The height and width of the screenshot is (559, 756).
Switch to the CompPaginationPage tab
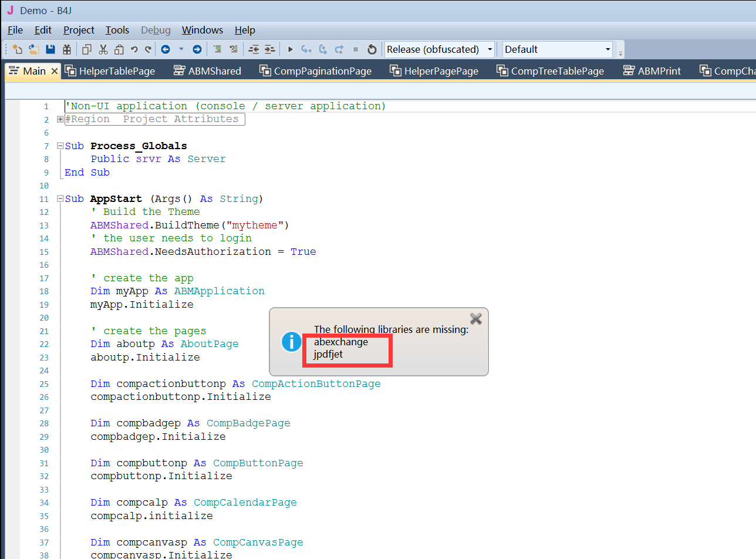click(316, 71)
